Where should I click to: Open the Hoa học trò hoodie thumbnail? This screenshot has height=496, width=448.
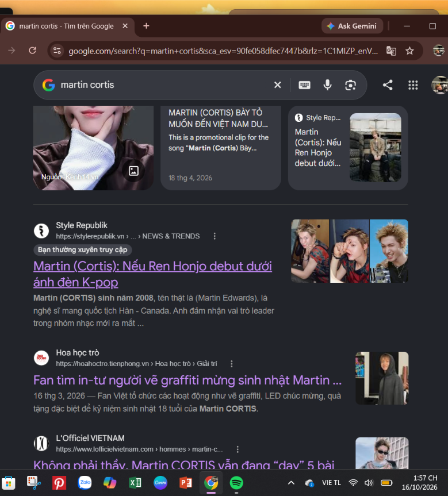pyautogui.click(x=382, y=378)
